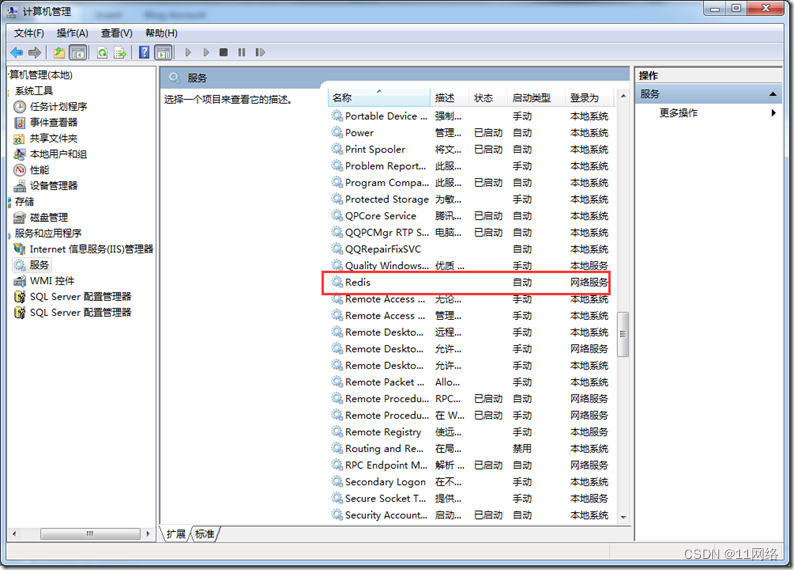Click the Portable Device service gear icon

[x=337, y=115]
